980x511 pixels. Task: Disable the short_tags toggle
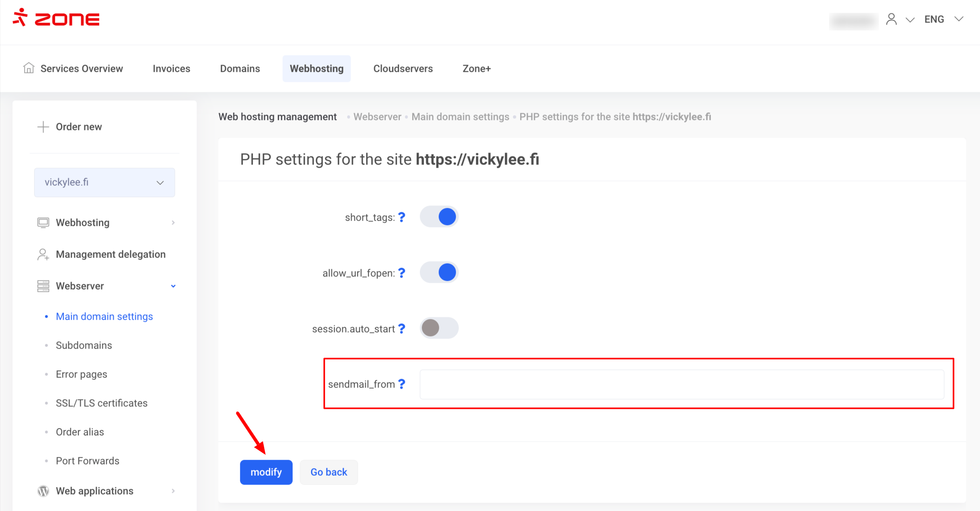click(439, 217)
